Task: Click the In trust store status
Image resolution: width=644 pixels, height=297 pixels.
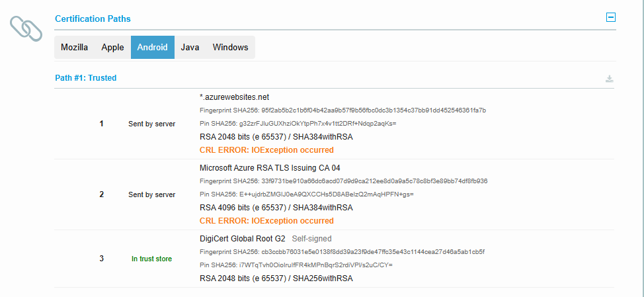Action: [x=151, y=259]
